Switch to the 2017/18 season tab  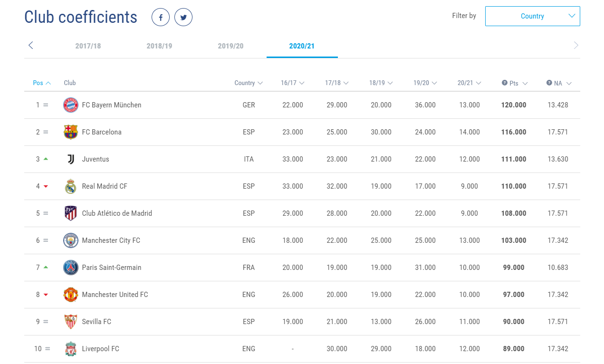(x=88, y=46)
